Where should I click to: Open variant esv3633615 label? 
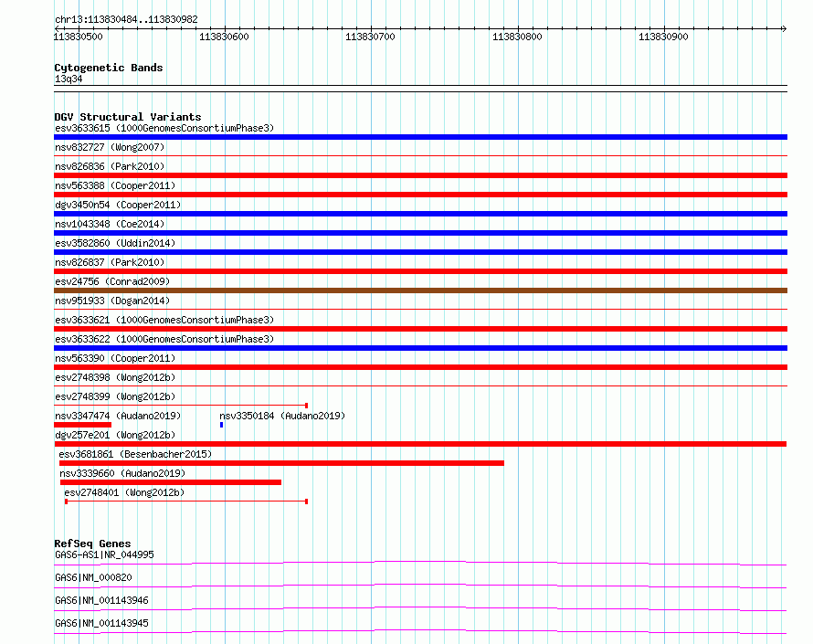pyautogui.click(x=164, y=128)
